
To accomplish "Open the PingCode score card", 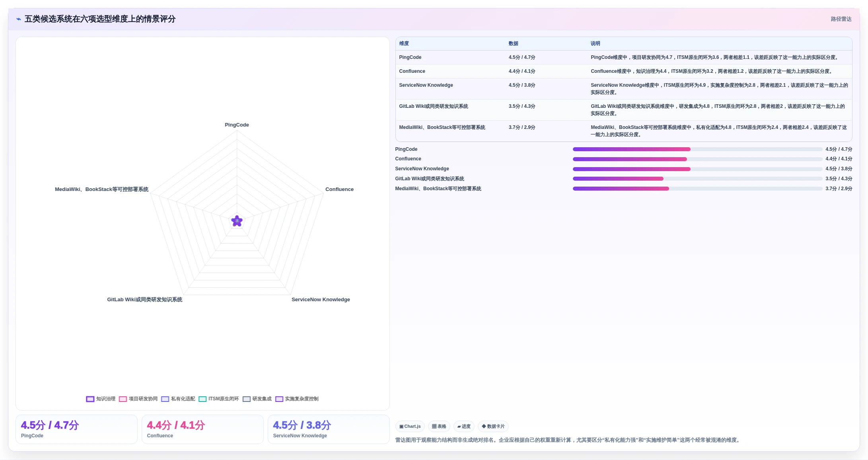I will (76, 429).
